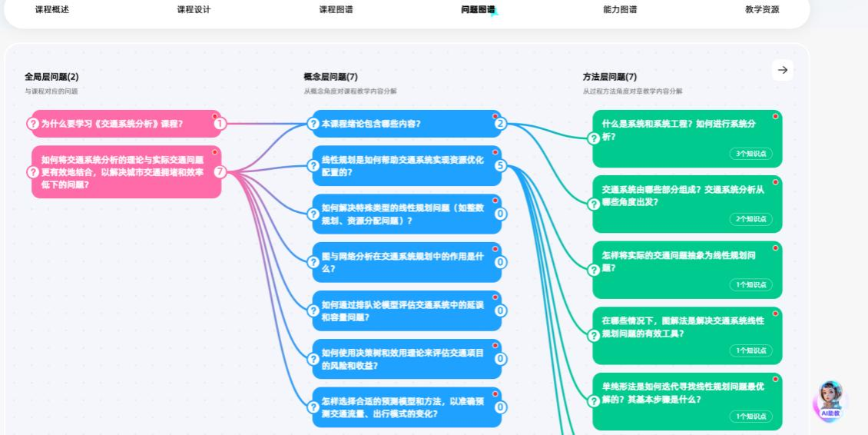Toggle the count badge 5 on 线性规划 node

[500, 165]
